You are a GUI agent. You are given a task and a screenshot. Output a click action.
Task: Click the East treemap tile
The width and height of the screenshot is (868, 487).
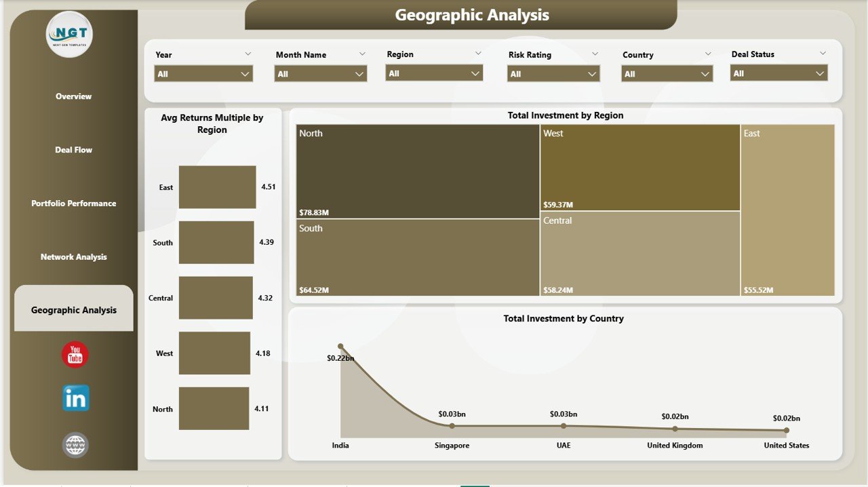click(x=787, y=210)
